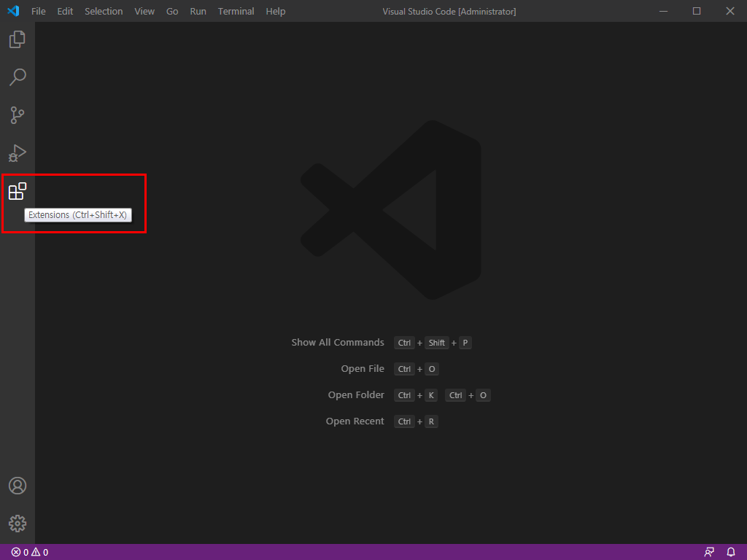Open the Manage gear icon
Image resolution: width=747 pixels, height=560 pixels.
coord(18,524)
